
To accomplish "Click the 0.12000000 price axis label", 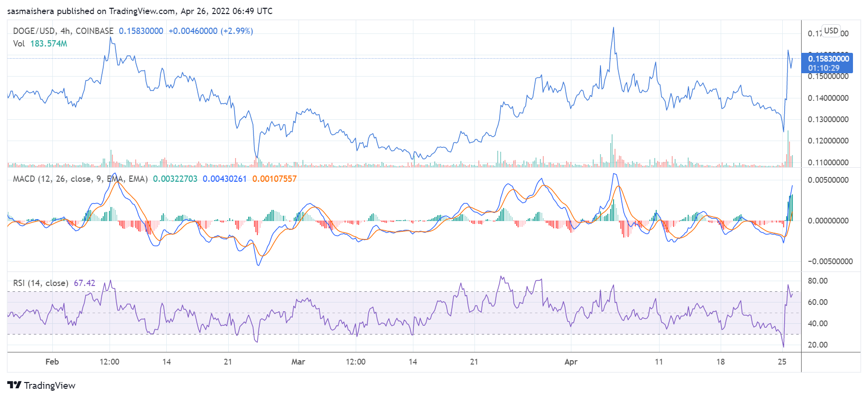I will 828,141.
